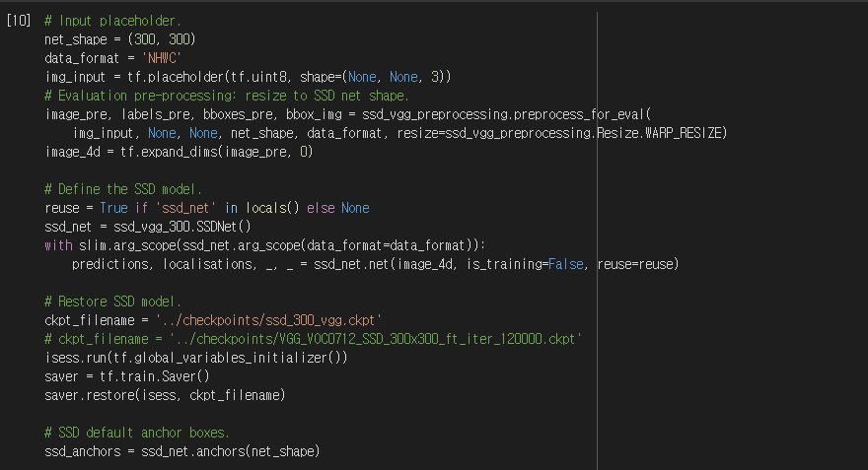The width and height of the screenshot is (868, 470).
Task: Click the comment '# Define the SSD model.'
Action: (123, 189)
